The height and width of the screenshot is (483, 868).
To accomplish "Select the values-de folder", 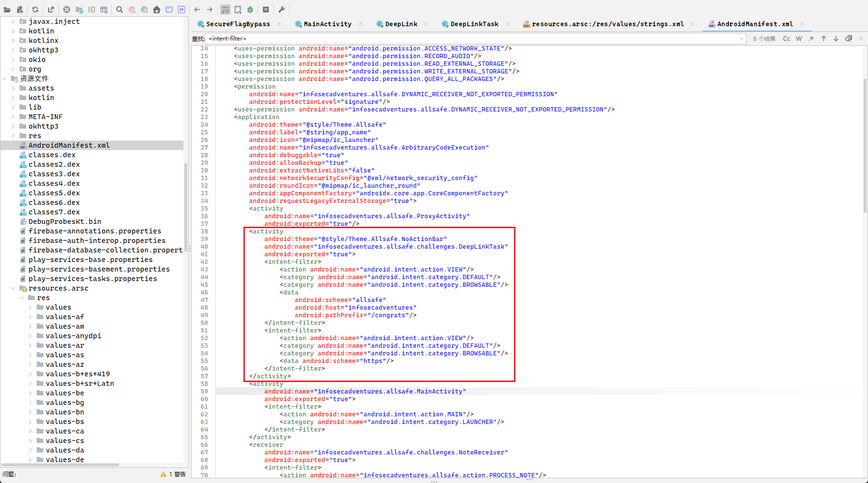I will (x=64, y=460).
